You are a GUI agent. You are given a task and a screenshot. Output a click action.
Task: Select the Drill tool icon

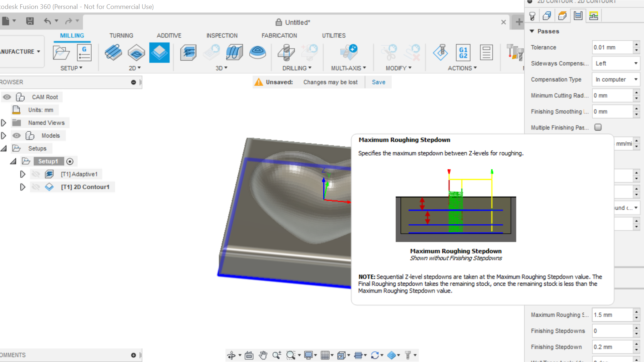(286, 52)
